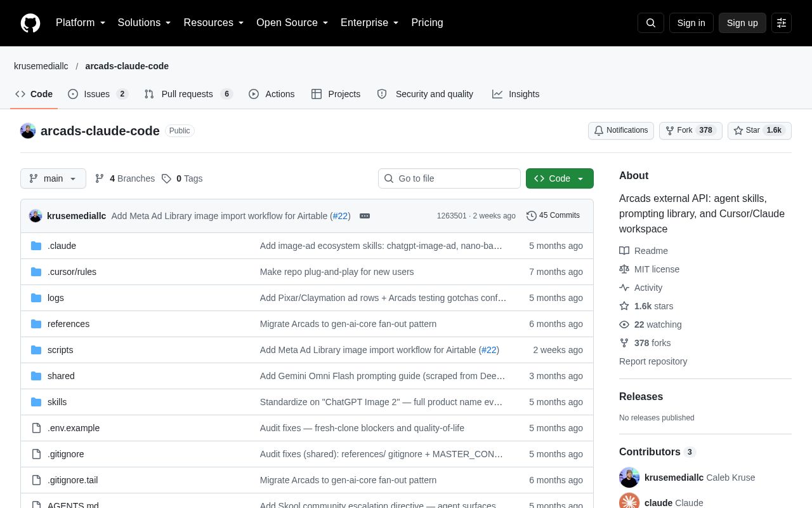Switch to the Issues tab
This screenshot has height=508, width=812.
coord(98,94)
